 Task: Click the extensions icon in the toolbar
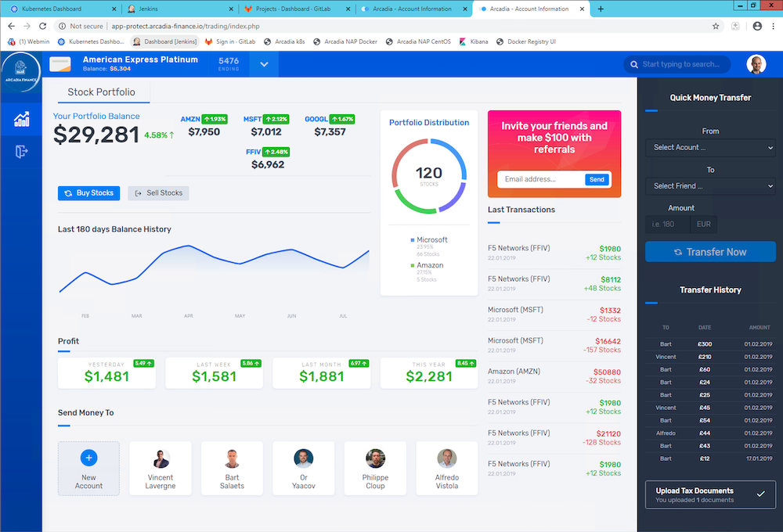coord(735,26)
